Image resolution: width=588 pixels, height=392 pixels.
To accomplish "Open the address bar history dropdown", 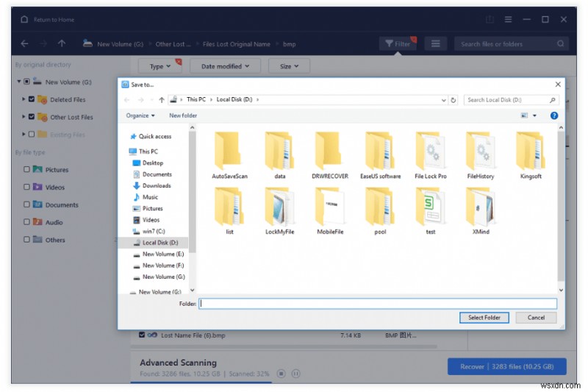I will 444,100.
